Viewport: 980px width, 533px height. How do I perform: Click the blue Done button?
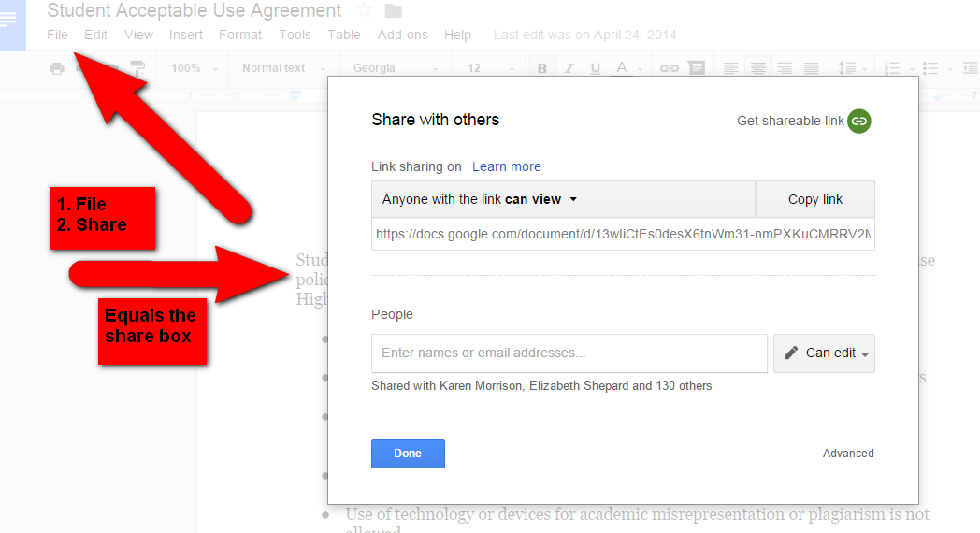pyautogui.click(x=408, y=454)
